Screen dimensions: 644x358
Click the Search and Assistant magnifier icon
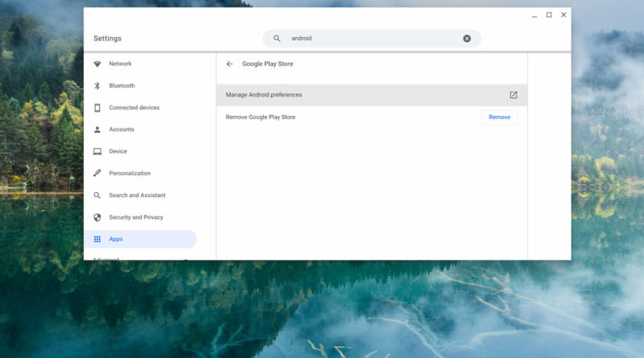point(97,195)
